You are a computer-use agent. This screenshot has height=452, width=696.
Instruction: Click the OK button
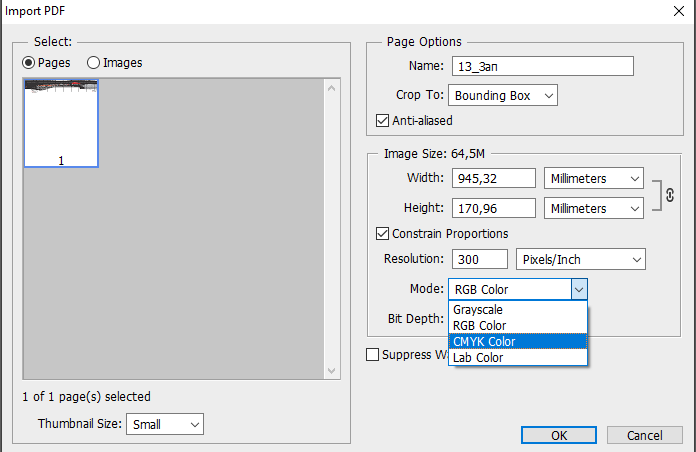559,435
